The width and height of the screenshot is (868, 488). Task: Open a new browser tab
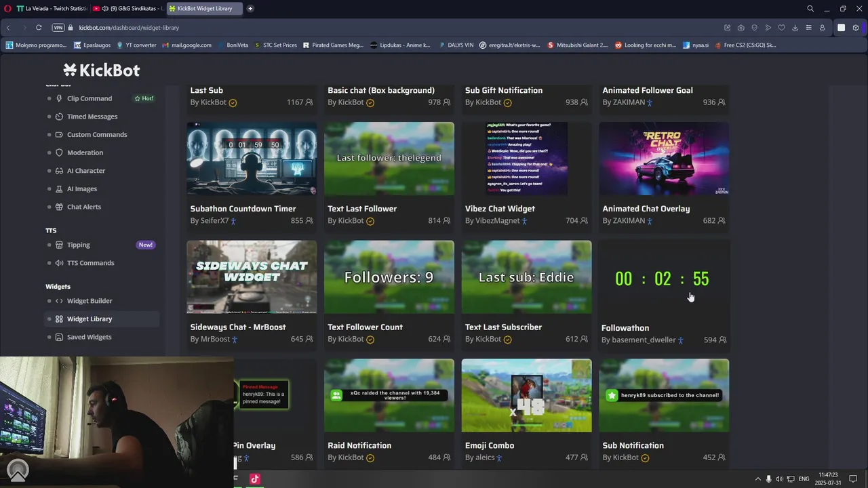(x=250, y=9)
